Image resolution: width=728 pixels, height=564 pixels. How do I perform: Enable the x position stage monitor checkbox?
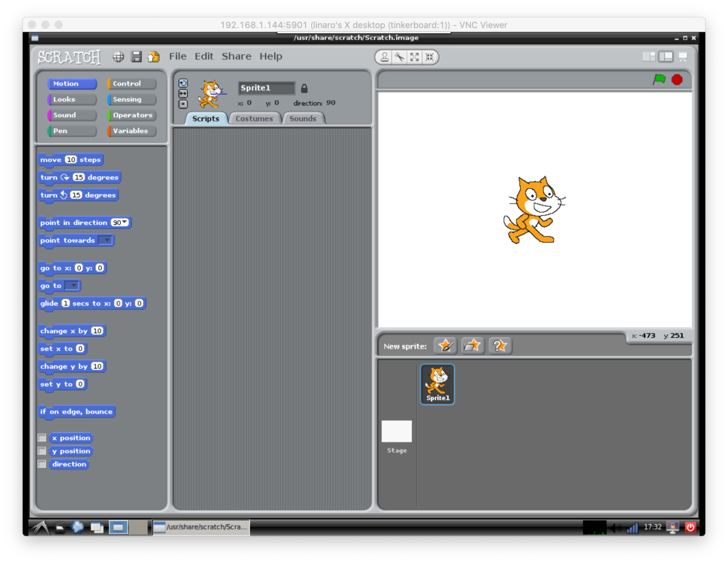[42, 438]
